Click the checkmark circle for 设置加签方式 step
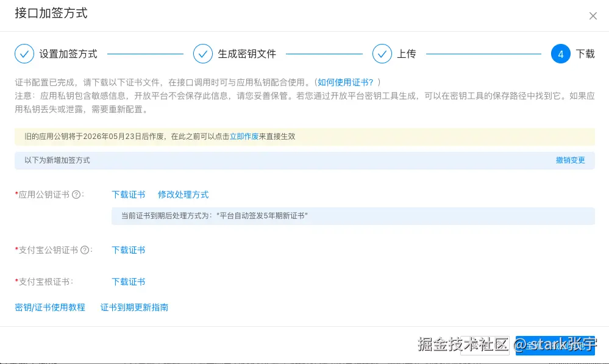The height and width of the screenshot is (364, 609). pyautogui.click(x=24, y=54)
